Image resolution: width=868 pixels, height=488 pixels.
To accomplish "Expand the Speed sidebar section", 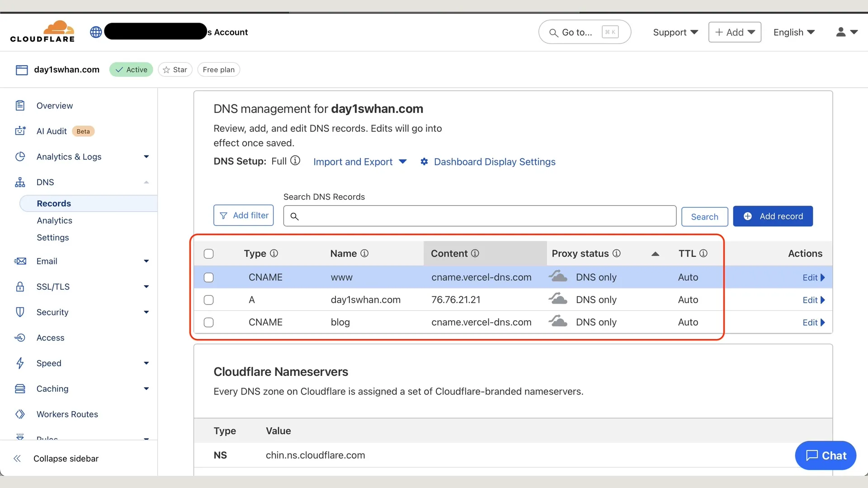I will coord(146,363).
